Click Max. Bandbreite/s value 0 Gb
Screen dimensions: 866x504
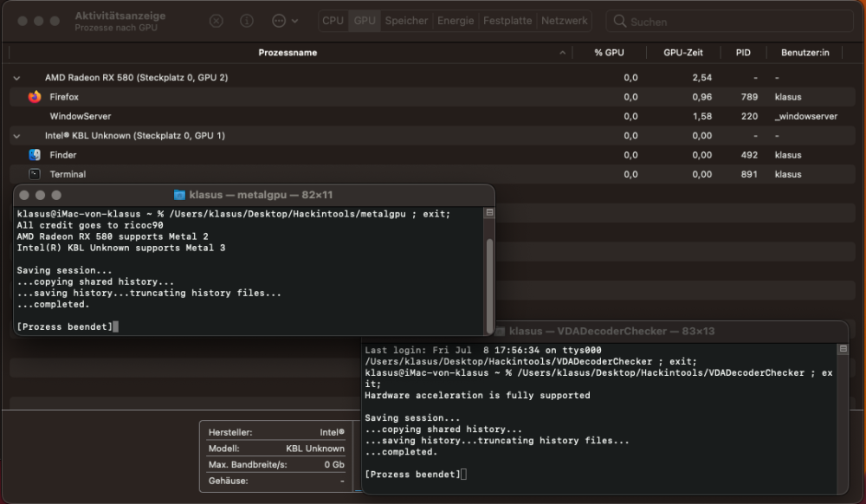[x=334, y=465]
